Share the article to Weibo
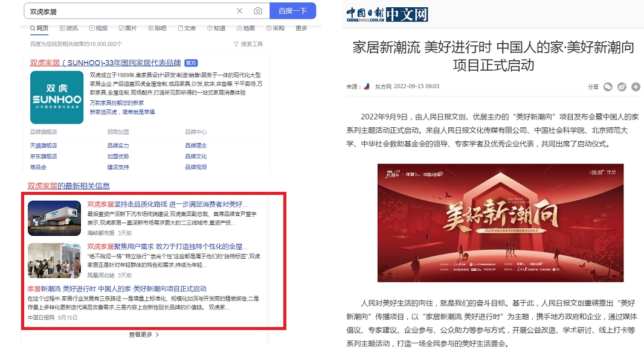This screenshot has width=644, height=362. tap(622, 86)
